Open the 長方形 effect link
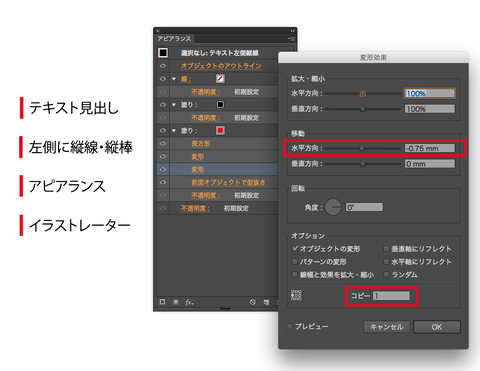The height and width of the screenshot is (371, 480). tap(201, 144)
